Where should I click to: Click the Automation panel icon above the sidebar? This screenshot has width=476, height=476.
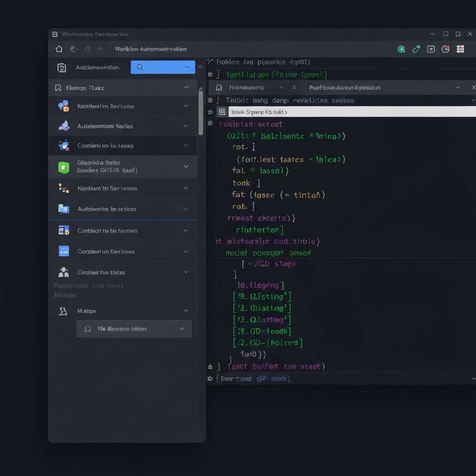[61, 67]
